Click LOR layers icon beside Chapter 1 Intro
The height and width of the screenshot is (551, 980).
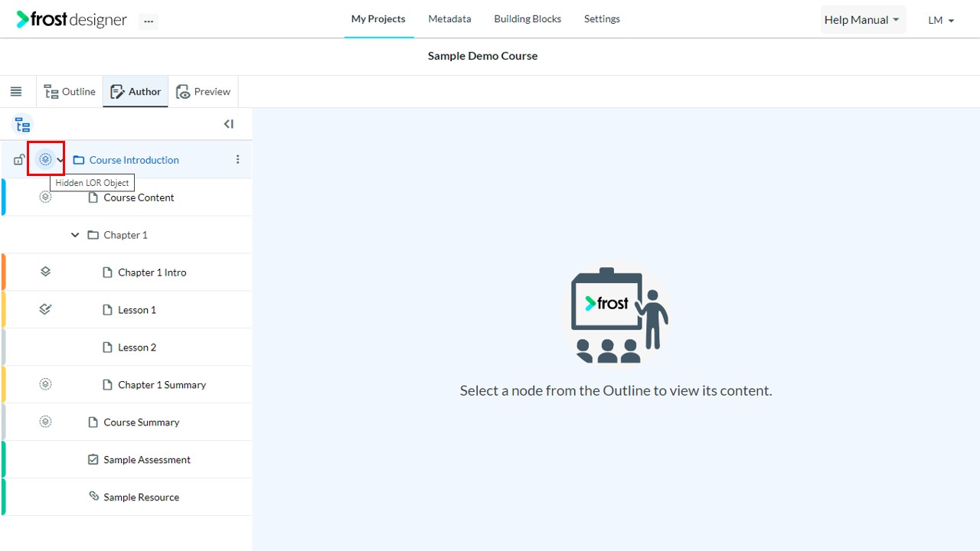(45, 272)
